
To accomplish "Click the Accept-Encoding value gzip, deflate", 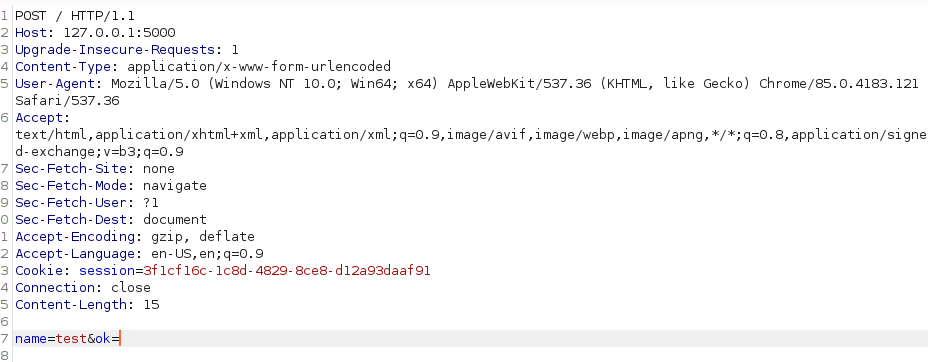I will 199,237.
